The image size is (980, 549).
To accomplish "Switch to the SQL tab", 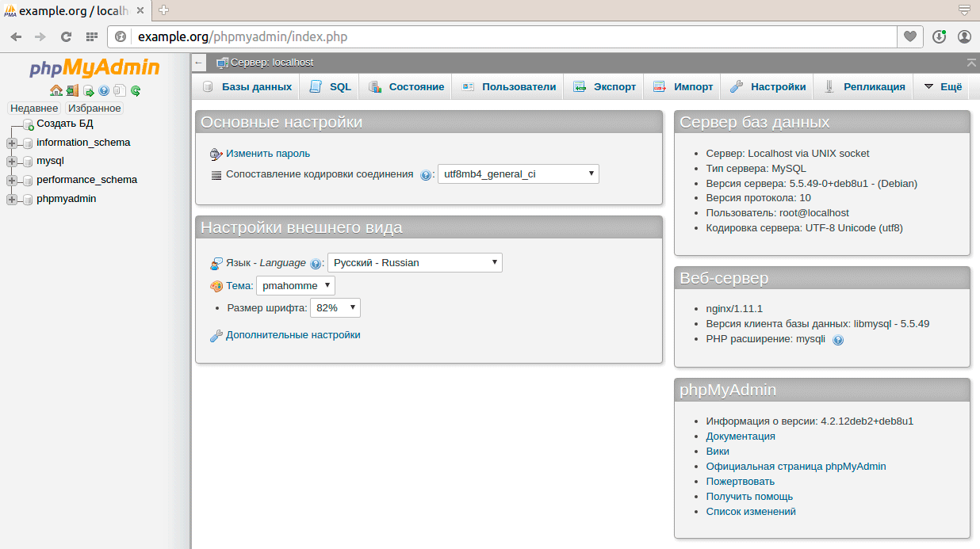I will (x=330, y=87).
